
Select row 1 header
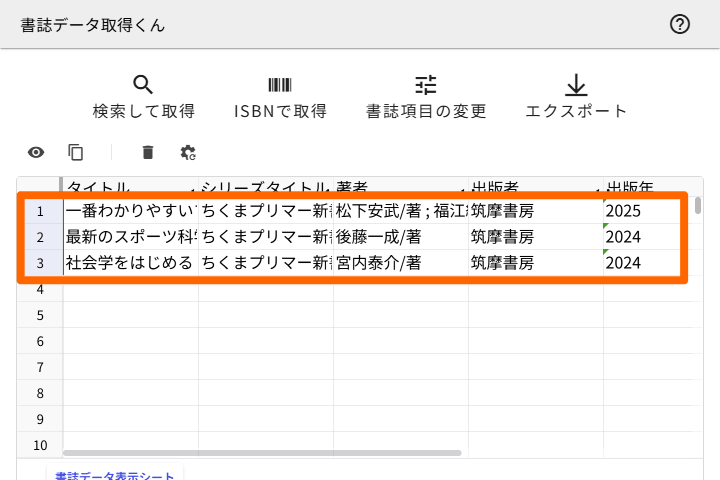(x=40, y=211)
